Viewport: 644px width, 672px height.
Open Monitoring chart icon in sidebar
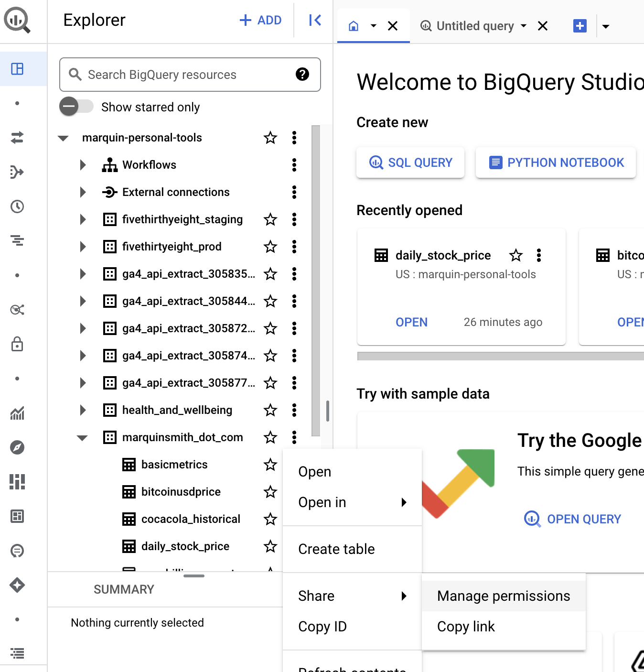pyautogui.click(x=17, y=413)
